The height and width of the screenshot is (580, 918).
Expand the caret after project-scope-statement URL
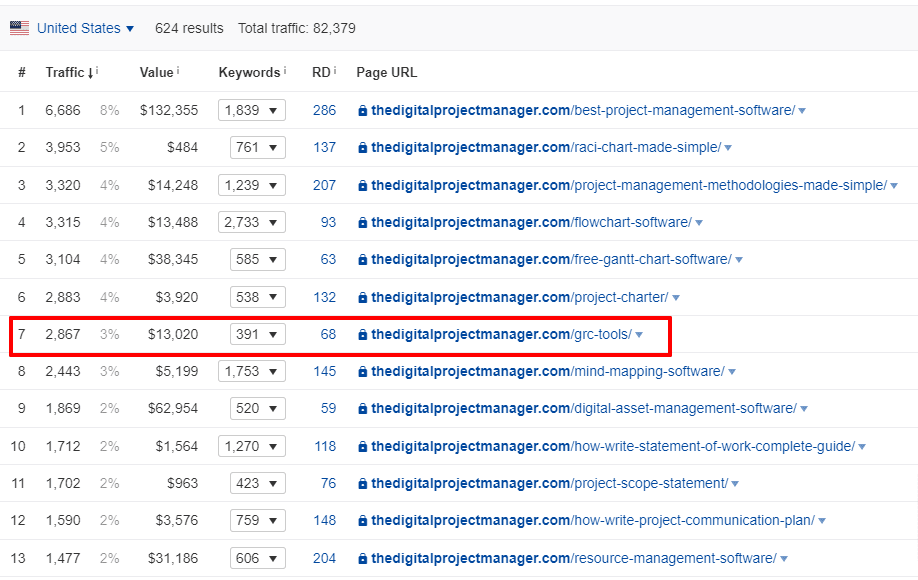735,483
